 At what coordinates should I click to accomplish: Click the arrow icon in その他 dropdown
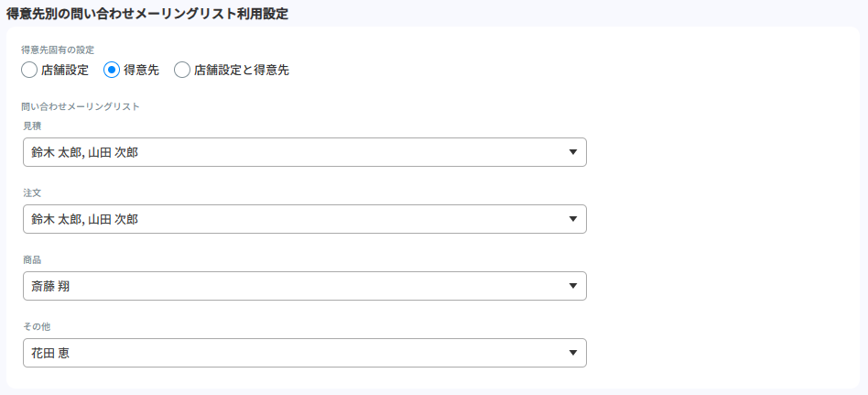pyautogui.click(x=572, y=353)
